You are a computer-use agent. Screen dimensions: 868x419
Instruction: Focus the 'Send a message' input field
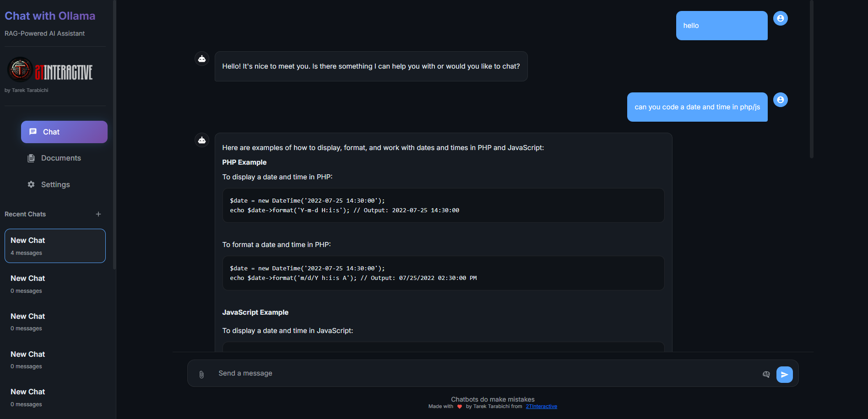[x=485, y=373]
